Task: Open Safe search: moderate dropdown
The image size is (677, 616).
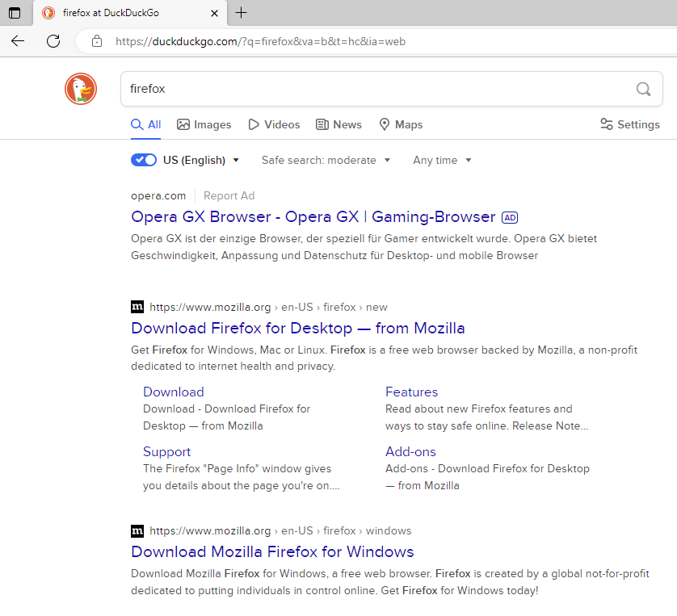Action: click(326, 160)
